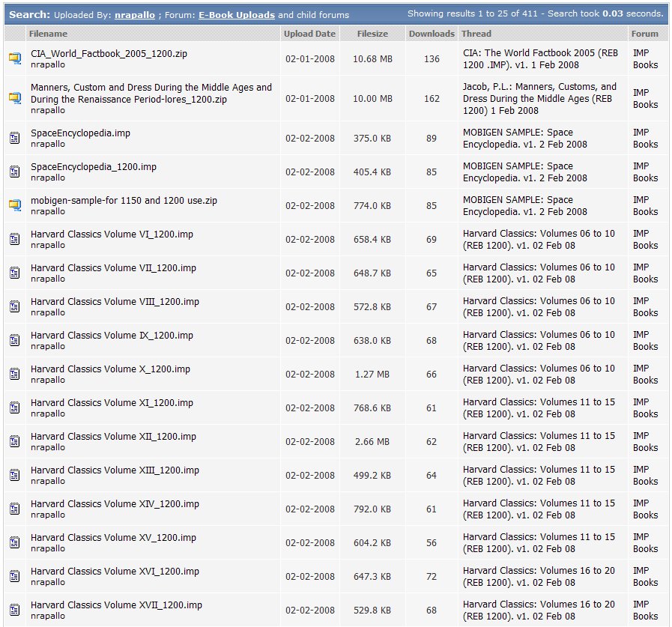672x627 pixels.
Task: Click zip icon for CIA_World_Factbook_2005_1200.zip
Action: pyautogui.click(x=14, y=58)
